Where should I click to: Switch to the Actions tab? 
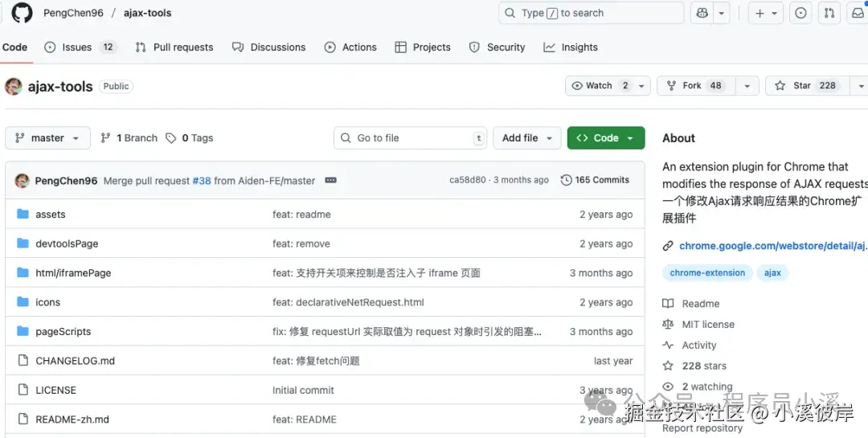click(350, 47)
